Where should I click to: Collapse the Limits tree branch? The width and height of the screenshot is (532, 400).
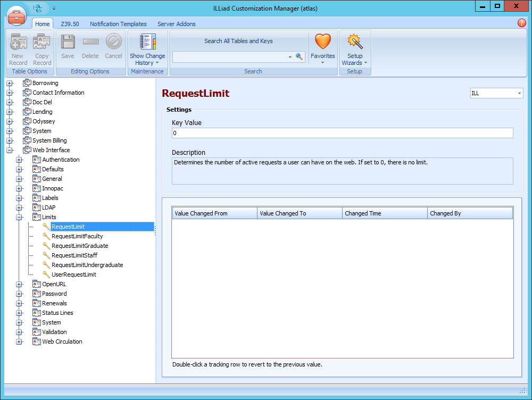[19, 216]
